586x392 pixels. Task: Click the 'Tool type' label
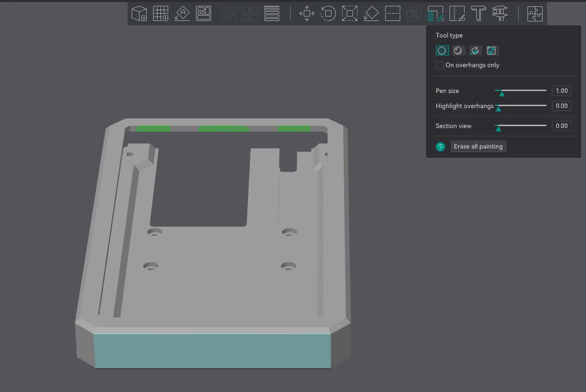click(x=449, y=36)
